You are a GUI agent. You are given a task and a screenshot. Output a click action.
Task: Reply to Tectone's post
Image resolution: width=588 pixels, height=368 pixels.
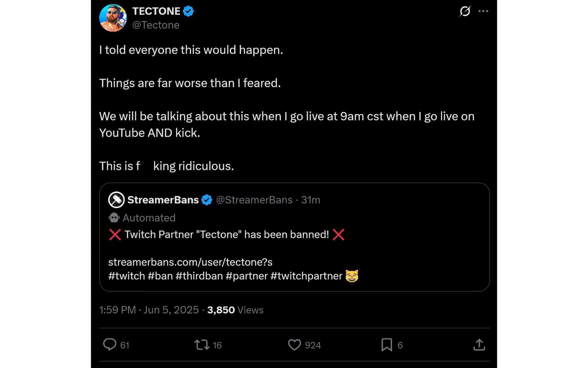click(x=110, y=345)
